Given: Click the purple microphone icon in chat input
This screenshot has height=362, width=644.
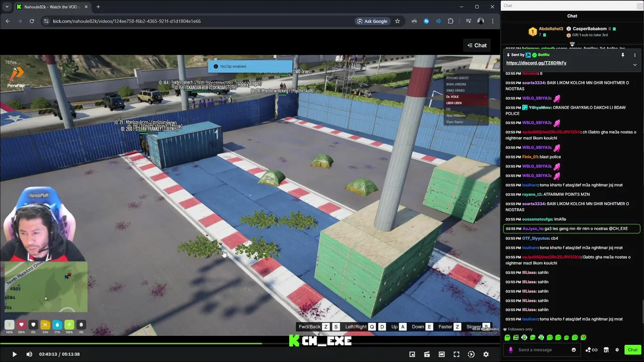Looking at the screenshot, I should 511,350.
